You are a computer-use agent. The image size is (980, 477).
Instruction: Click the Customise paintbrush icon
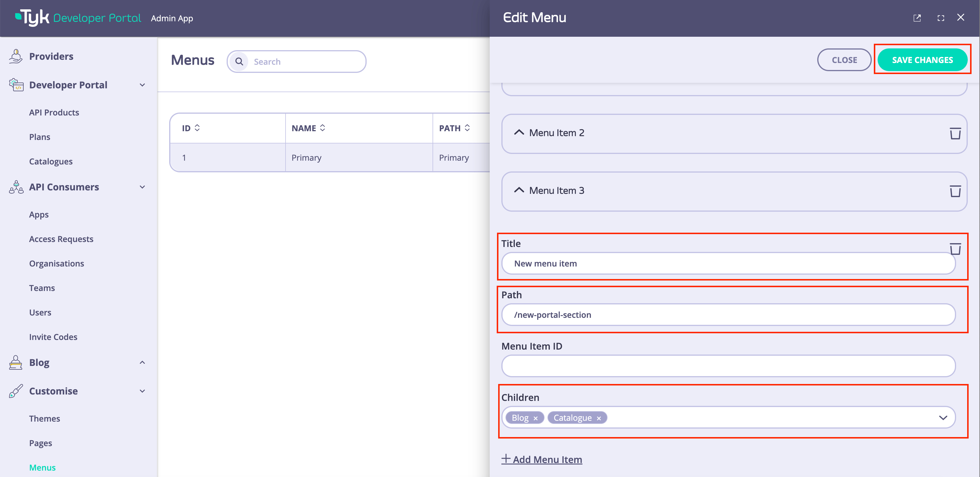pos(15,391)
